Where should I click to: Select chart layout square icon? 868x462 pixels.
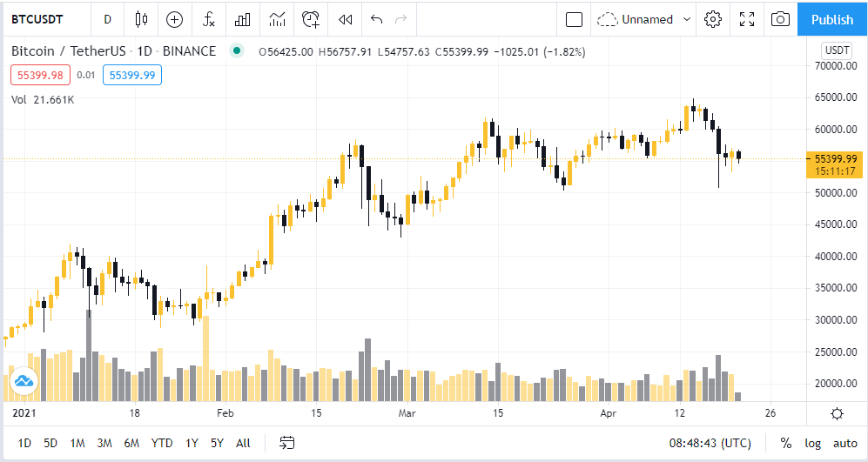[574, 19]
